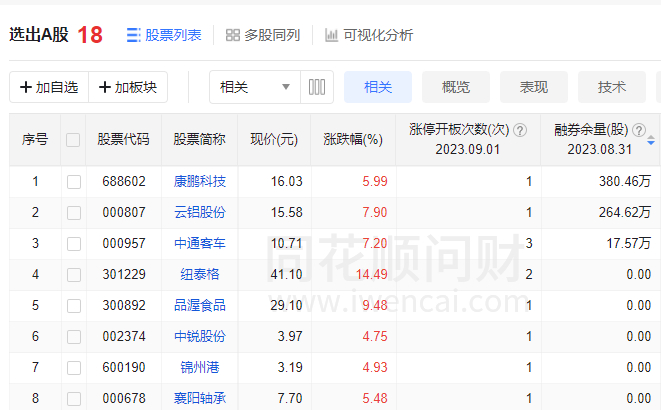
Task: Click the 序号 column header
Action: point(35,139)
